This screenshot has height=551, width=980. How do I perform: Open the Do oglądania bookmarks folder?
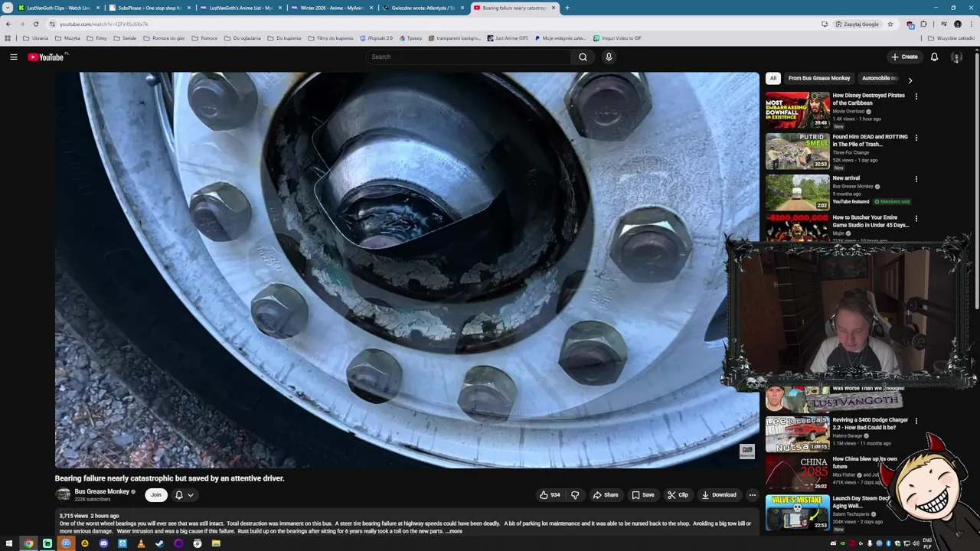pos(242,37)
